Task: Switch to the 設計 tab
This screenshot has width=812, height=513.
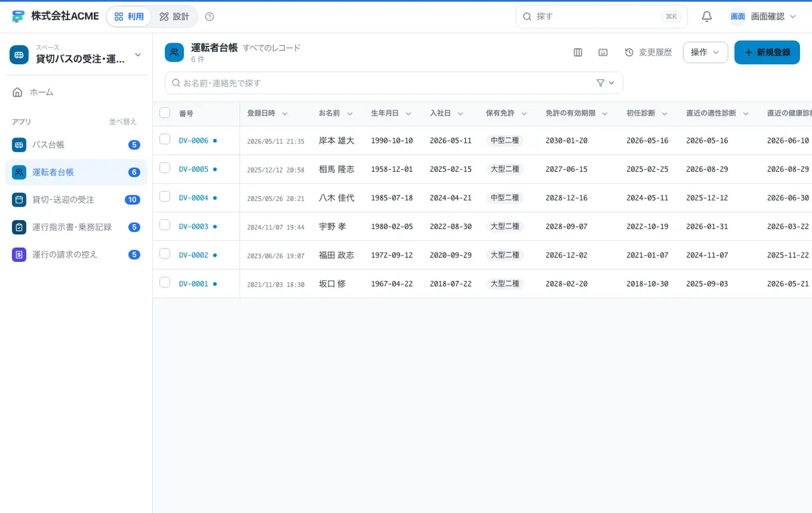Action: point(174,16)
